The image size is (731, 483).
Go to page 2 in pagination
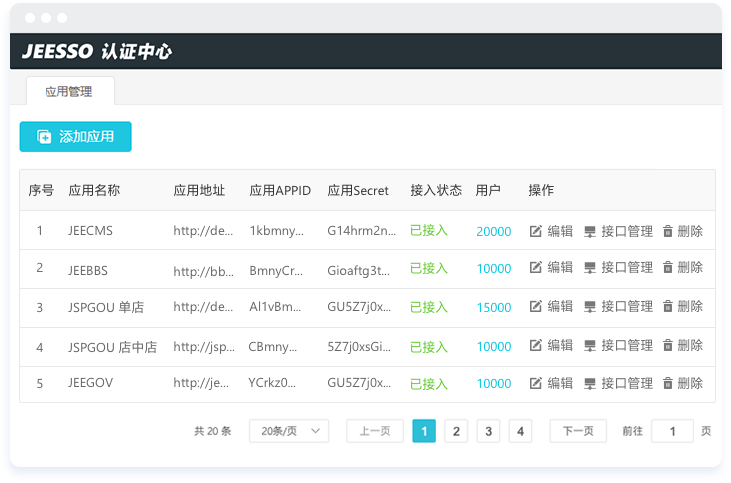click(456, 431)
